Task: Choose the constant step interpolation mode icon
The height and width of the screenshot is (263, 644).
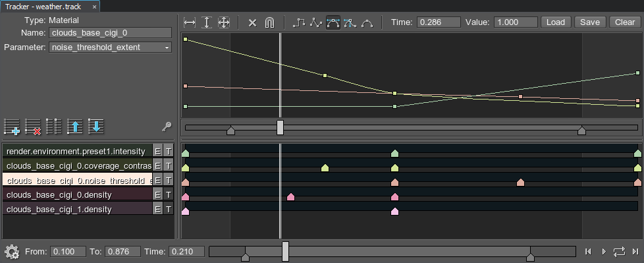Action: [299, 22]
